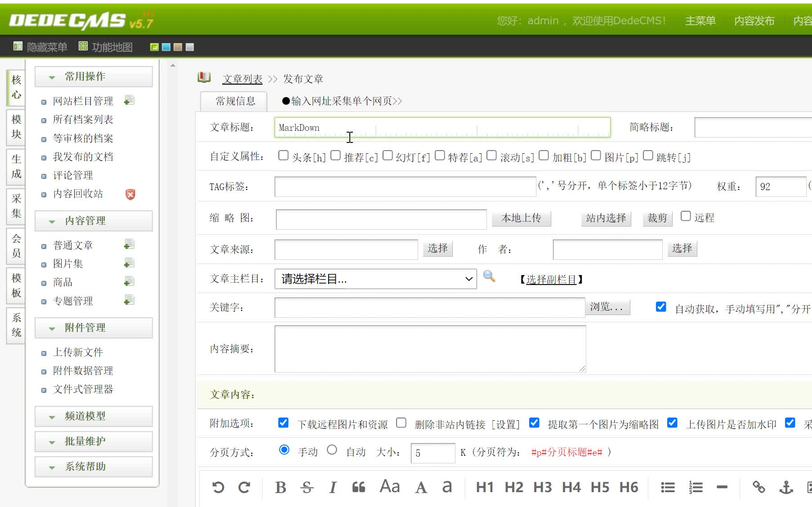The height and width of the screenshot is (507, 812).
Task: Expand the 批量维护 menu section
Action: pos(94,442)
